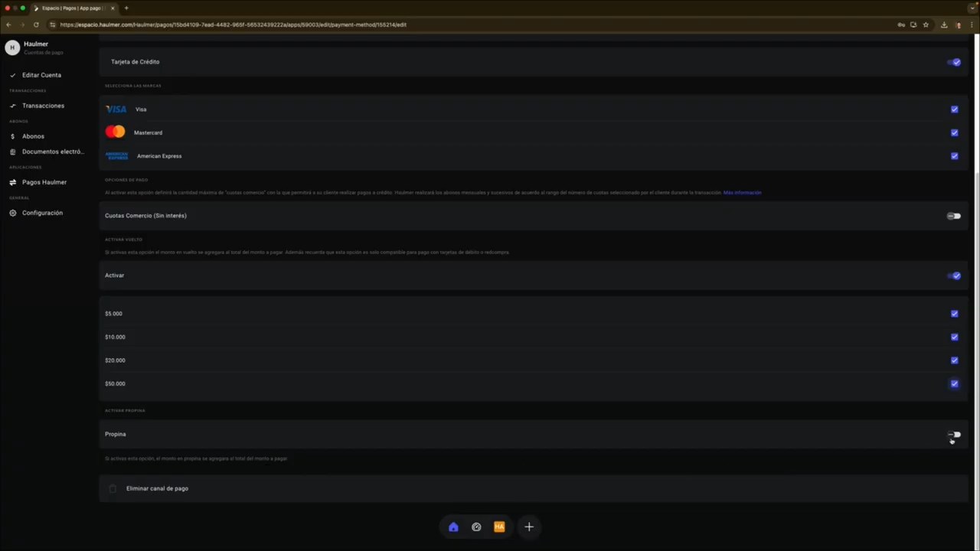Screen dimensions: 980x551
Task: Bookmark page with the star icon
Action: [926, 24]
